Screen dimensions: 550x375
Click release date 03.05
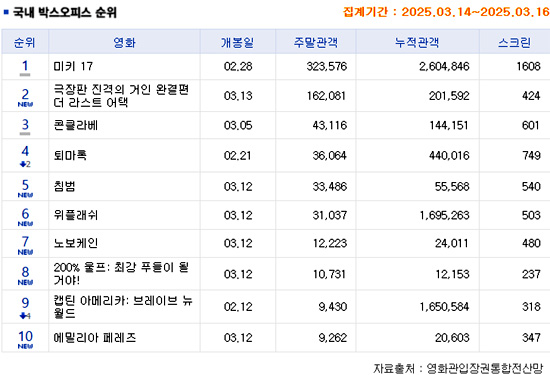[238, 125]
